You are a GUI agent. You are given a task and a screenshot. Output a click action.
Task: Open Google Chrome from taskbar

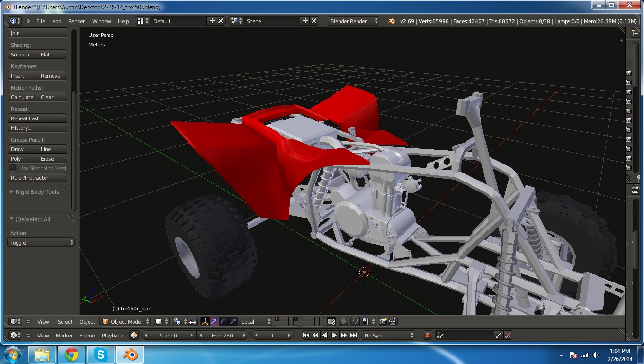click(72, 355)
